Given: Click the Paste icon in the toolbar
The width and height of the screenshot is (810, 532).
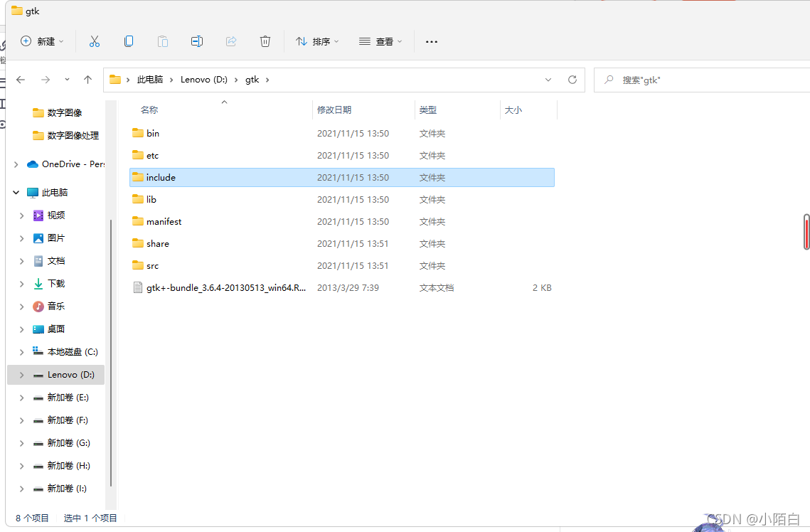Looking at the screenshot, I should 163,41.
